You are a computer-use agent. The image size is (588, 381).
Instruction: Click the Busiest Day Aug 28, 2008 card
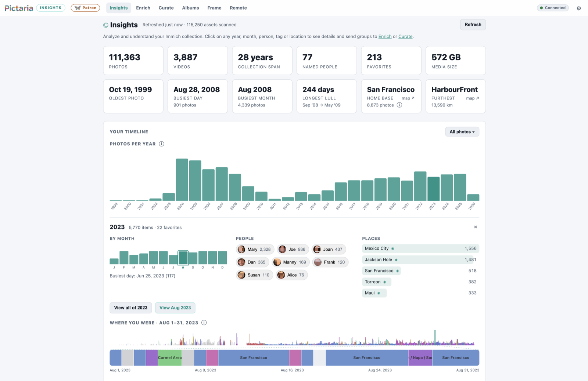(198, 96)
